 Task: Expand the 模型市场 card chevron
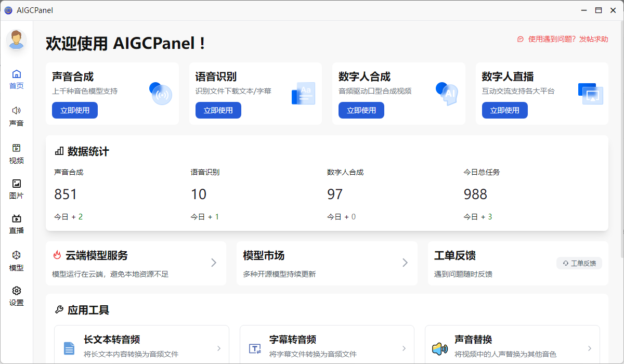click(x=405, y=263)
